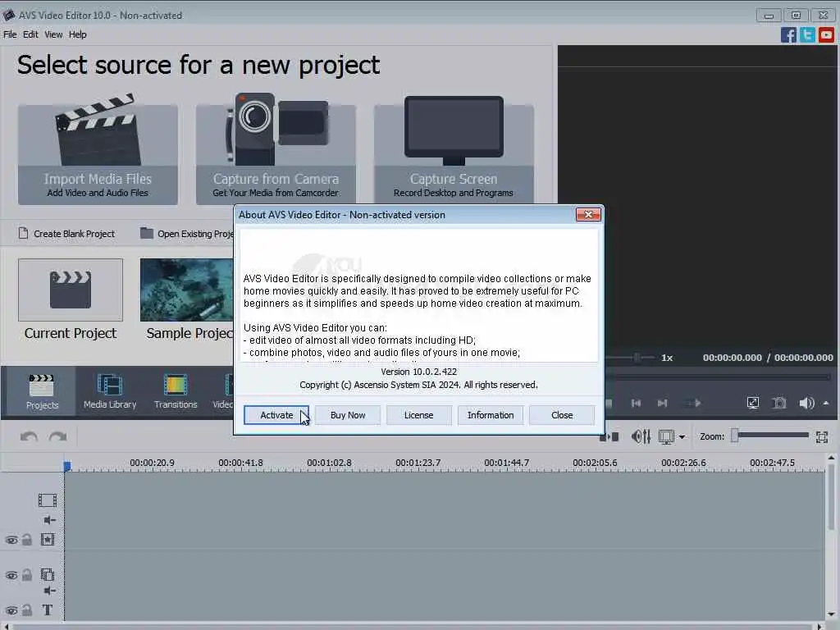Close About dialog with red X

tap(588, 215)
